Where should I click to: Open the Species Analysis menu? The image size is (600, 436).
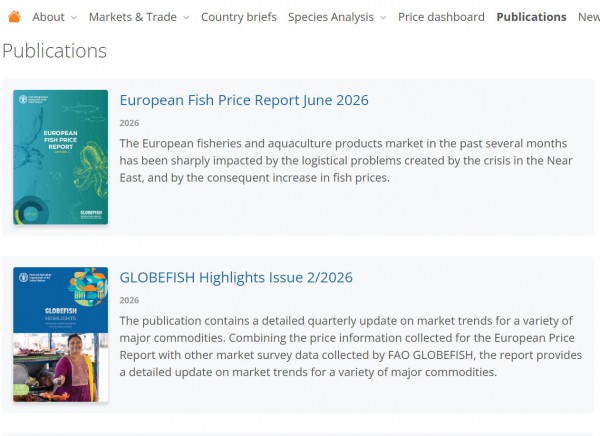point(331,17)
